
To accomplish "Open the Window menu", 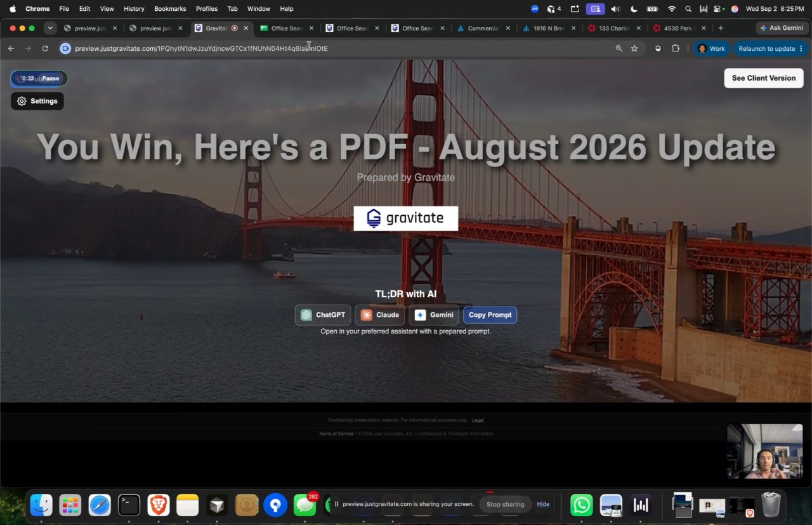I will click(258, 9).
